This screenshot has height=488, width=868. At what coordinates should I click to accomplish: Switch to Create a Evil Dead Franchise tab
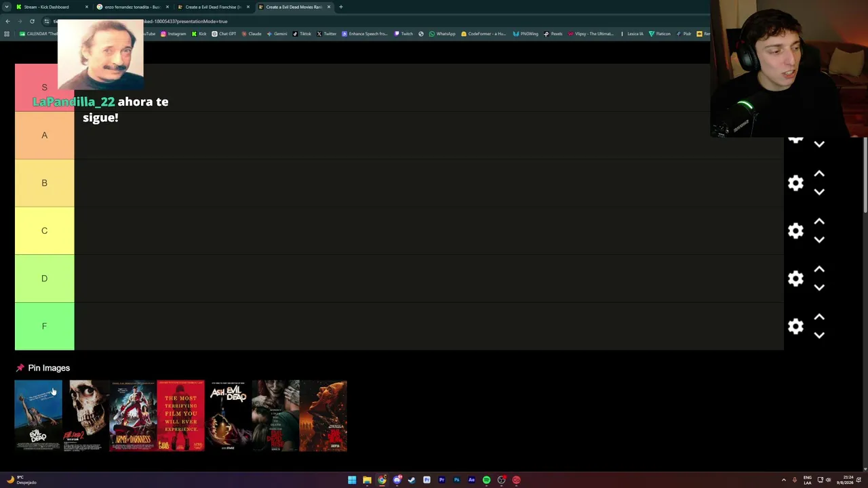[213, 7]
